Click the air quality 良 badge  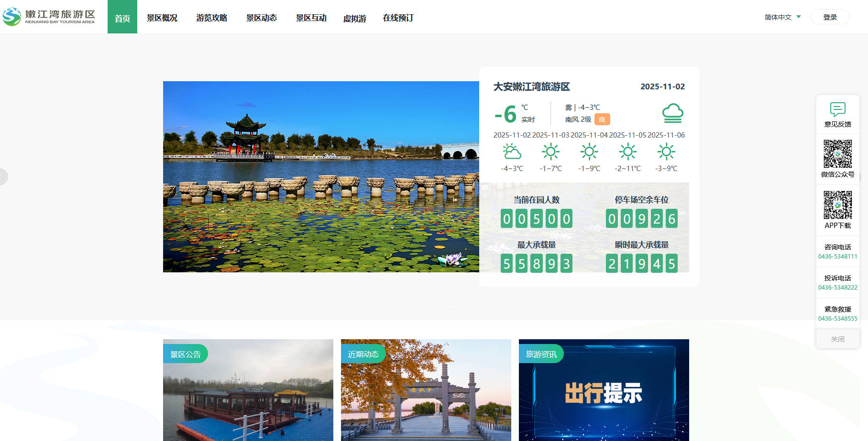pyautogui.click(x=601, y=119)
